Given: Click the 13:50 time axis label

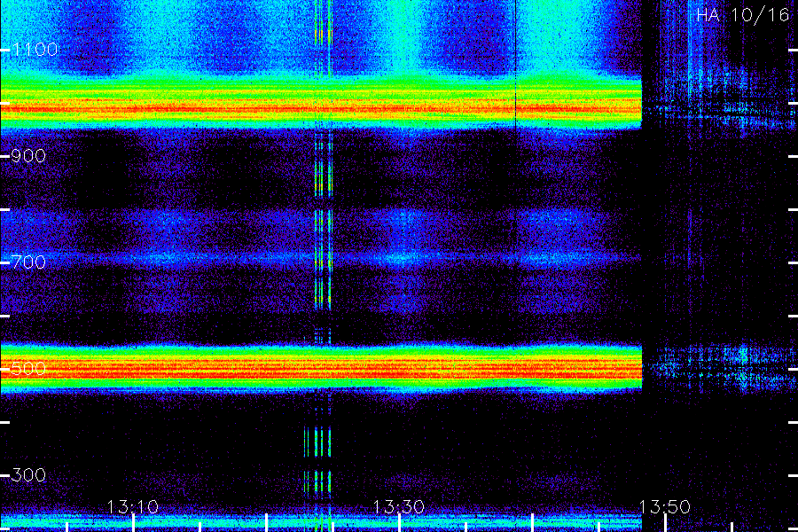Looking at the screenshot, I should 664,506.
